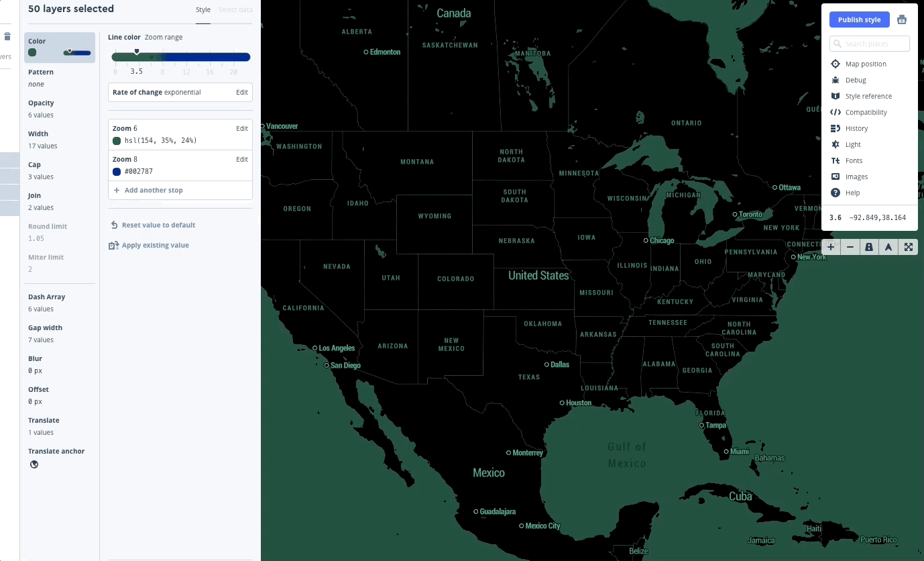Select the Pattern property
This screenshot has height=561, width=924.
[x=60, y=79]
